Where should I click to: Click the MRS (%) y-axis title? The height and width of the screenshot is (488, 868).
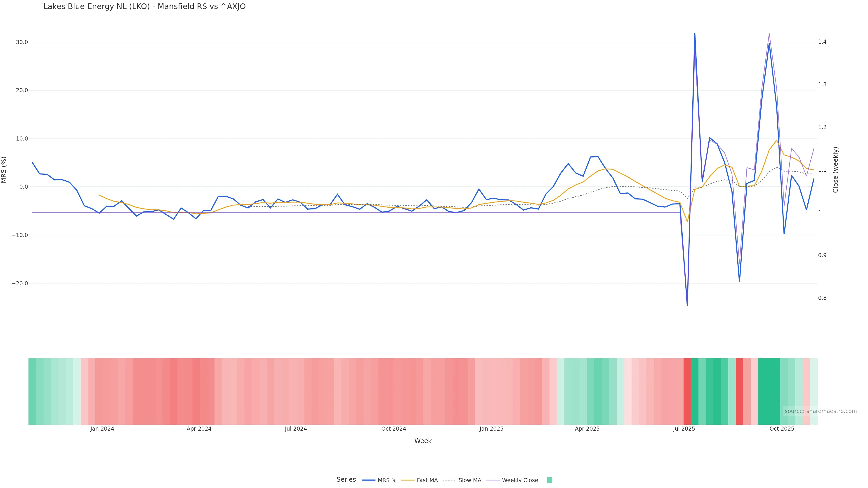4,170
